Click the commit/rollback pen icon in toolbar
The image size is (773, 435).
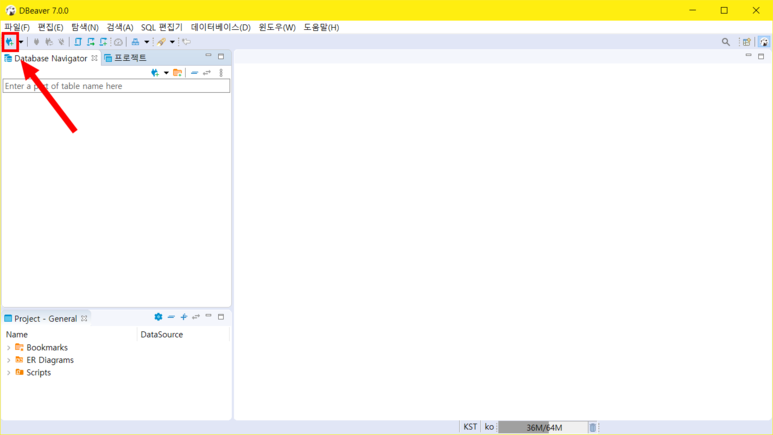pyautogui.click(x=161, y=42)
